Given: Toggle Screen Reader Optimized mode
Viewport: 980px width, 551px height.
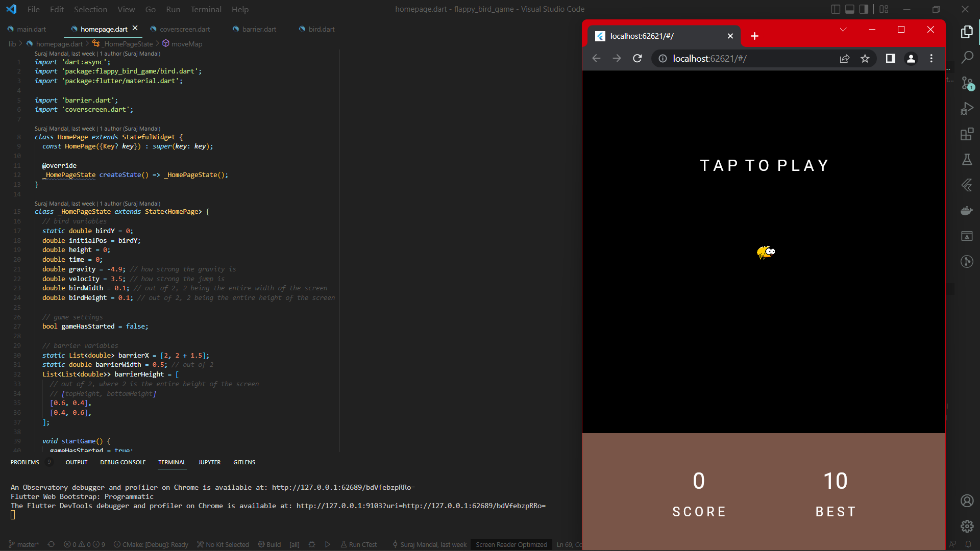Looking at the screenshot, I should coord(511,544).
